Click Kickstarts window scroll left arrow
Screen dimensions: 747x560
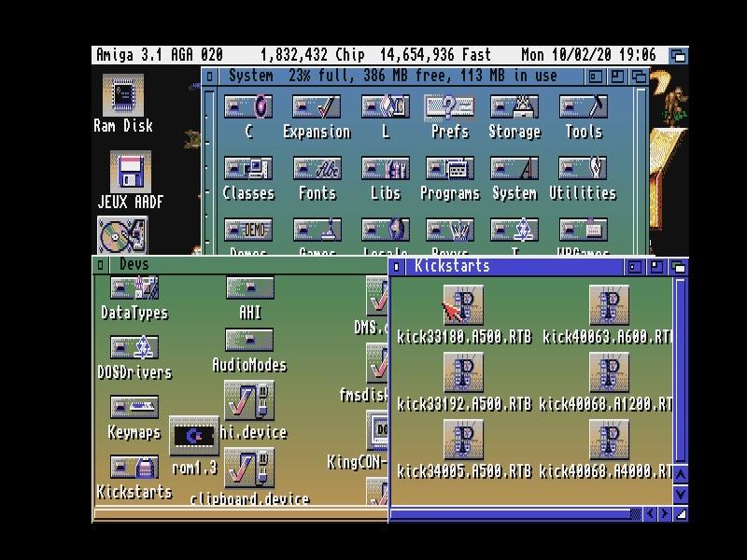click(649, 513)
